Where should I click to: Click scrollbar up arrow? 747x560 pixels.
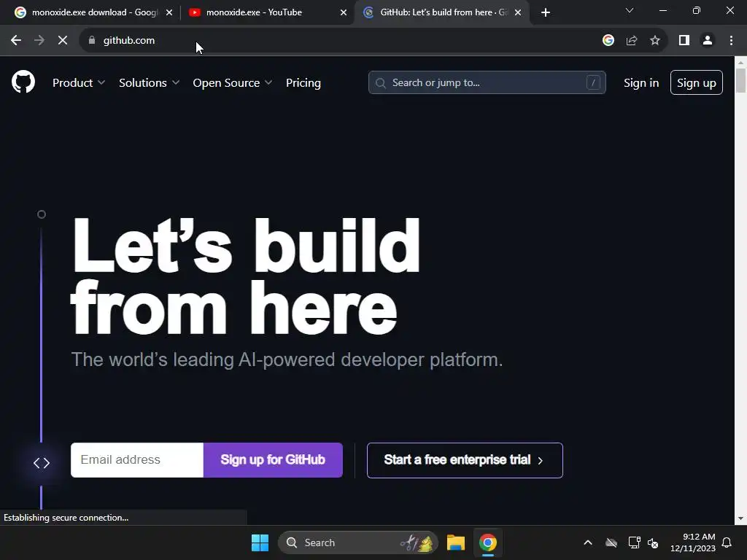741,62
